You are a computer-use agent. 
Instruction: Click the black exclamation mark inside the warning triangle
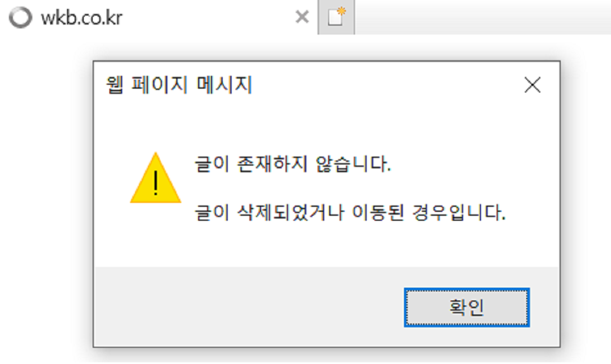156,183
